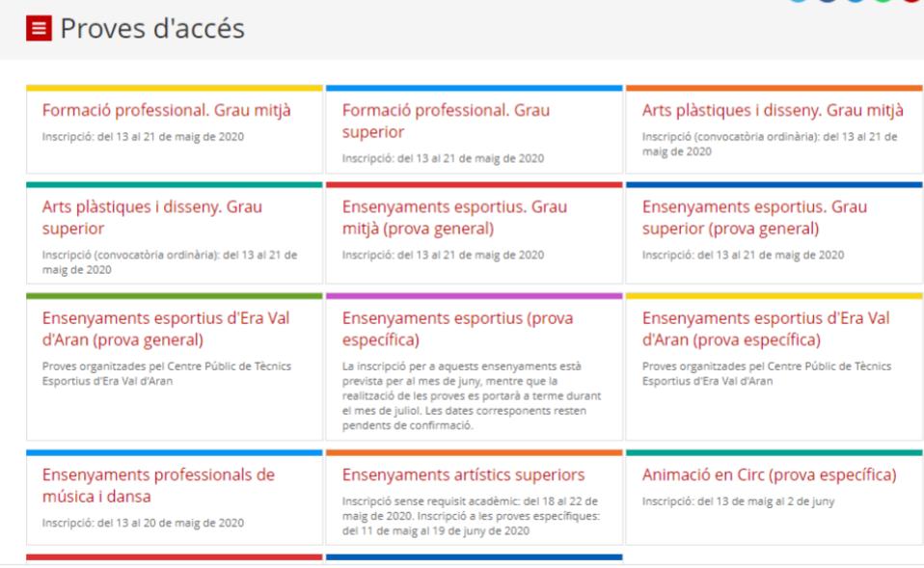This screenshot has width=924, height=568.
Task: Click yellow bar atop Formació professional. Grau mitjà
Action: click(175, 88)
